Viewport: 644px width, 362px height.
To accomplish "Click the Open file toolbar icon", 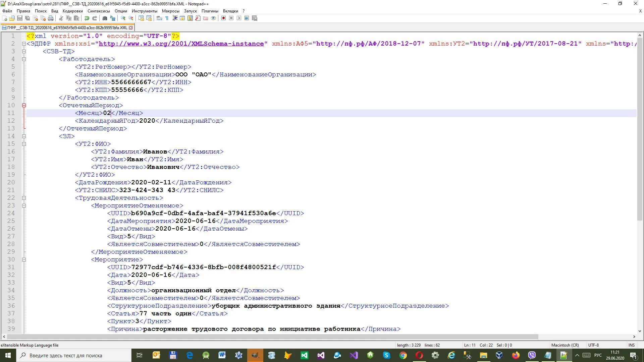I will pyautogui.click(x=12, y=18).
